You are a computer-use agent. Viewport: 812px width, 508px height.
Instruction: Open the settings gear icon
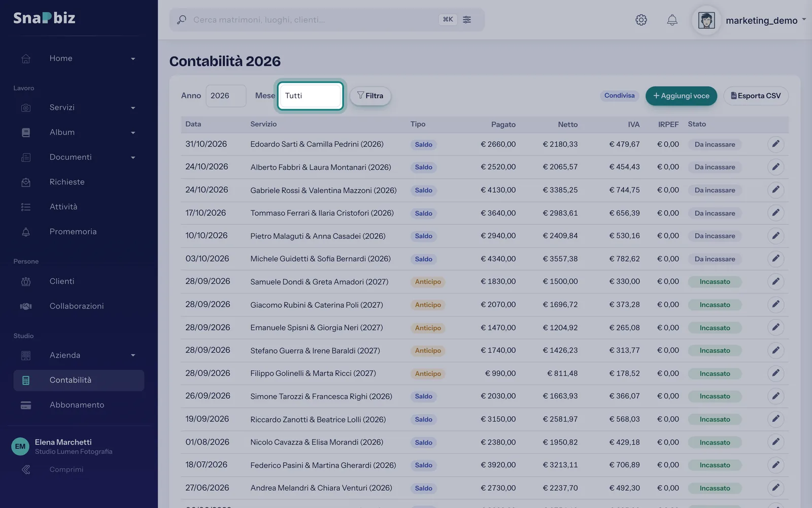pyautogui.click(x=641, y=20)
